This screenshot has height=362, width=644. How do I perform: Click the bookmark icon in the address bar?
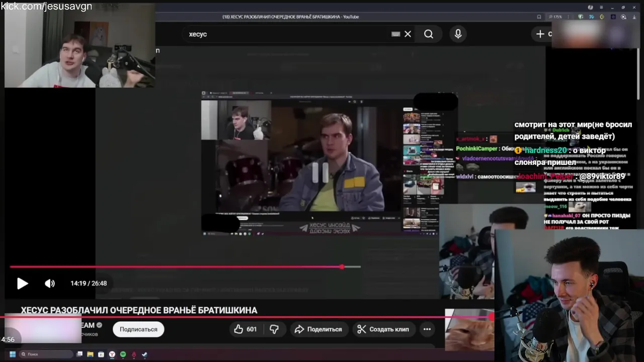(x=539, y=17)
